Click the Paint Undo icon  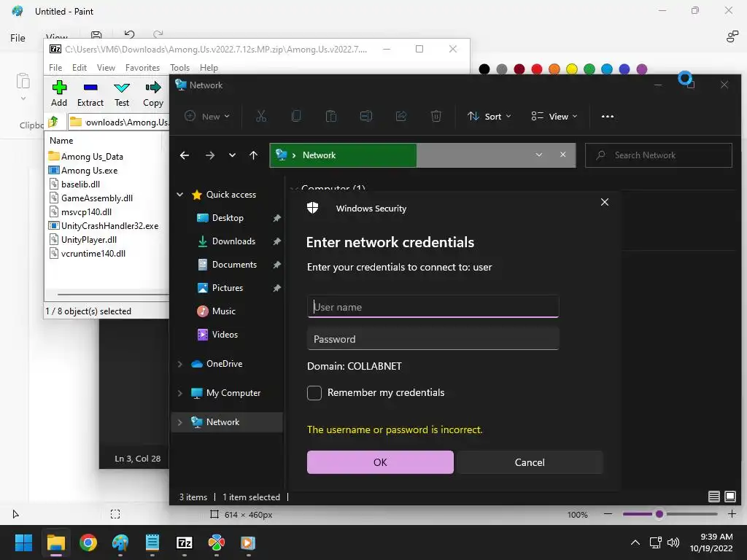click(129, 34)
